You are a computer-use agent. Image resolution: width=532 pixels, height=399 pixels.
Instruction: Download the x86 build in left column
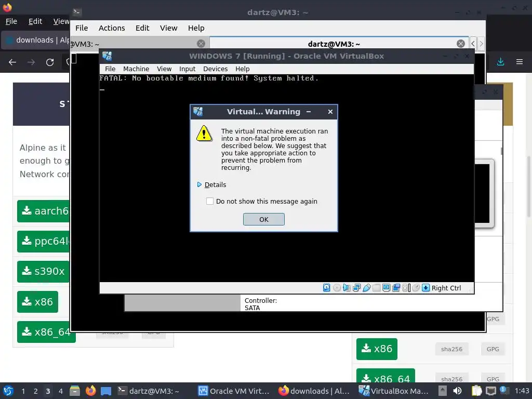pyautogui.click(x=37, y=302)
